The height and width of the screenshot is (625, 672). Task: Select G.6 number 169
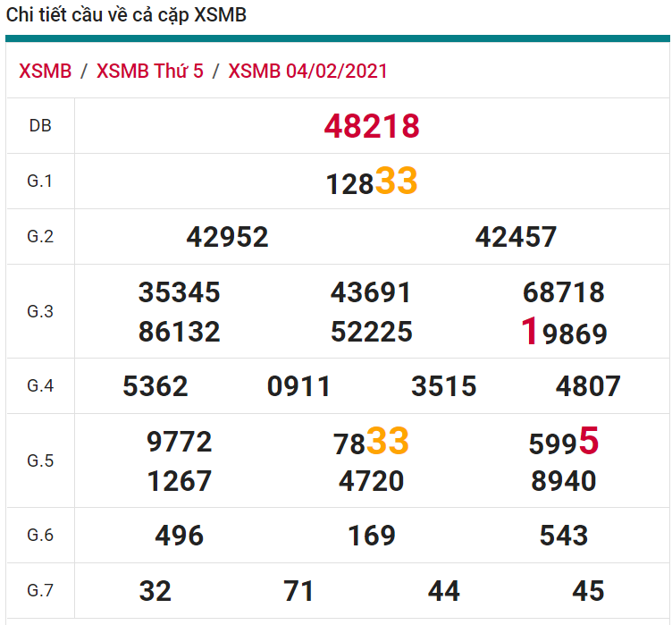tap(372, 536)
